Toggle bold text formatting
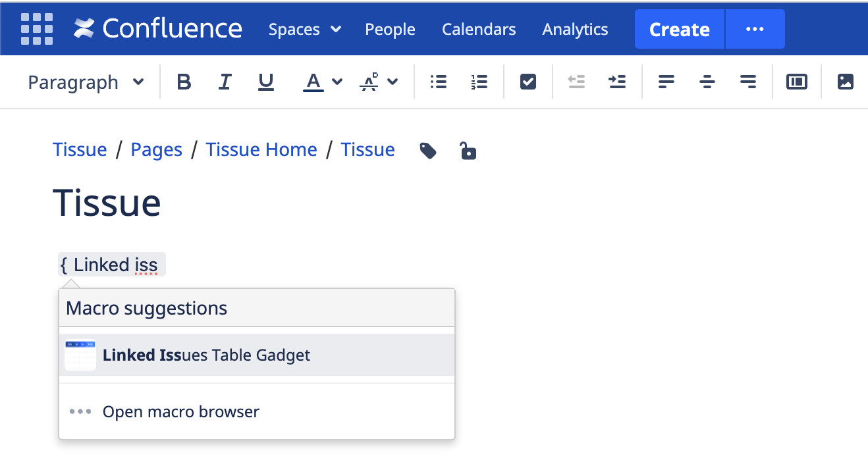Image resolution: width=868 pixels, height=466 pixels. (x=184, y=82)
